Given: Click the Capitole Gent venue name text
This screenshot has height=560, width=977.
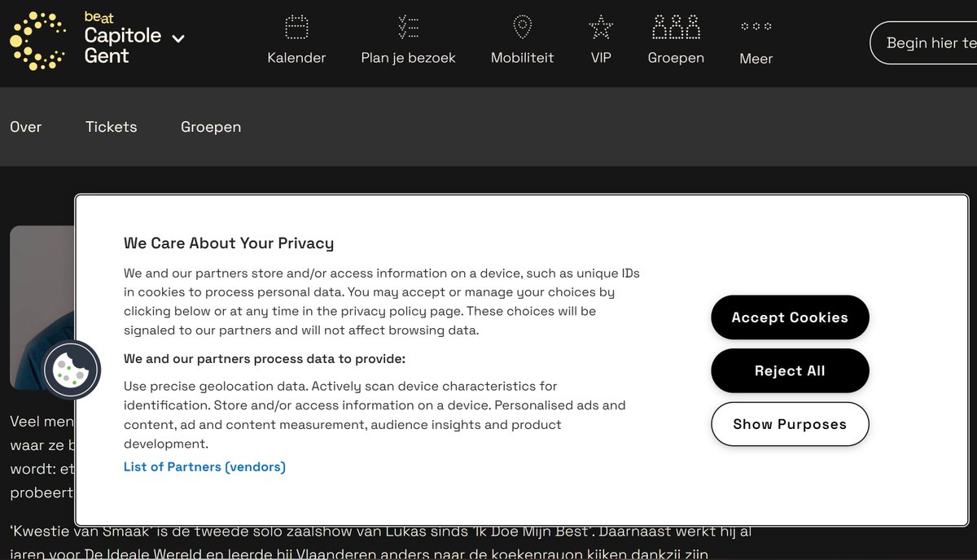Looking at the screenshot, I should point(123,46).
